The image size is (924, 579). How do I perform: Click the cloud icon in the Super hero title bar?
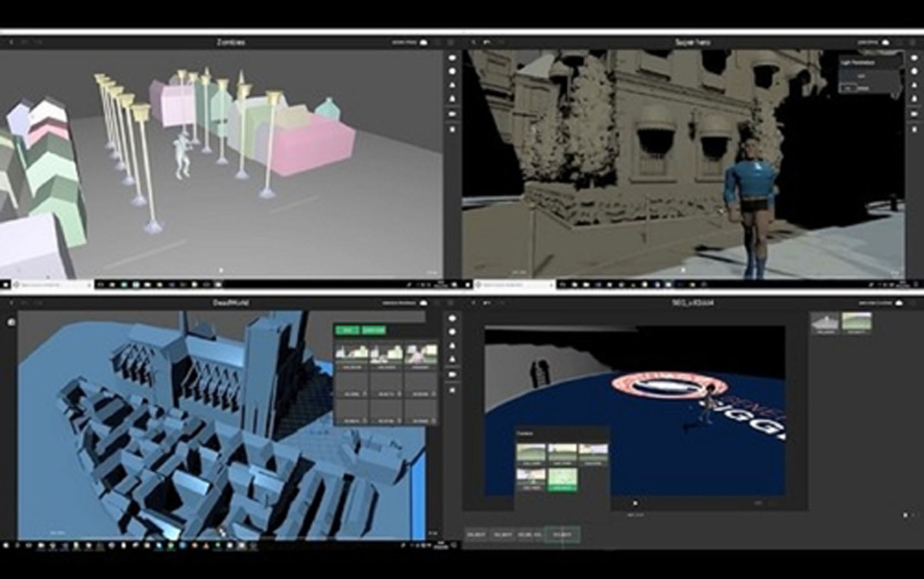coord(885,42)
